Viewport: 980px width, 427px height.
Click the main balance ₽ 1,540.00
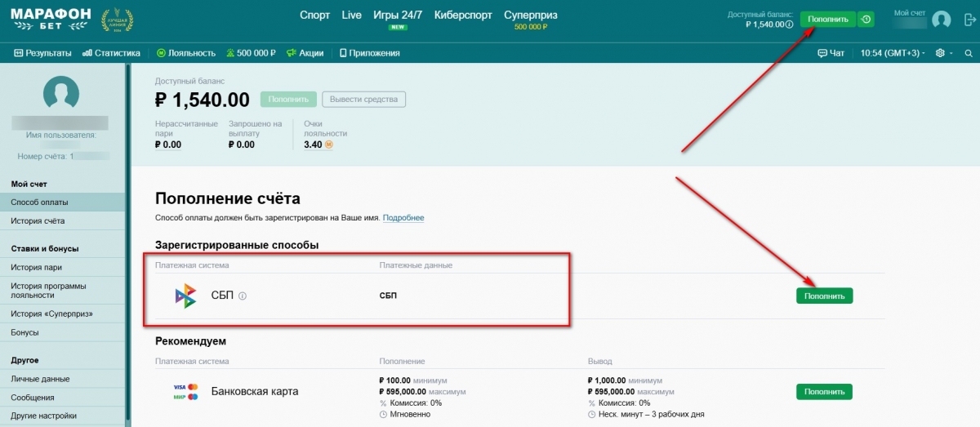pos(202,100)
